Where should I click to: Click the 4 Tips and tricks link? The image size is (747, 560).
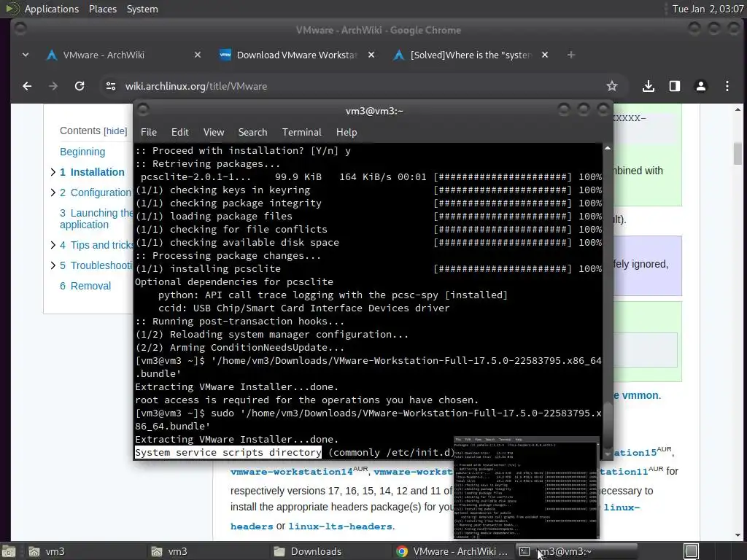(96, 245)
